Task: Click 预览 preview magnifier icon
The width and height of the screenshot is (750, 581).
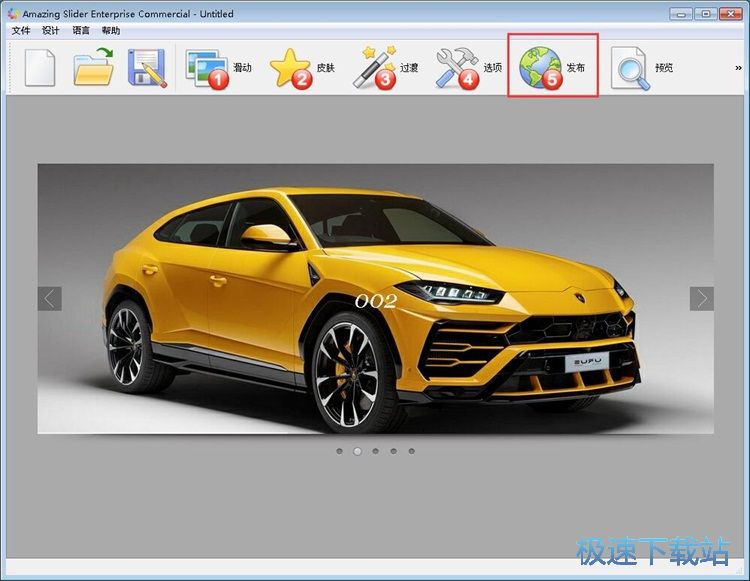Action: (630, 68)
